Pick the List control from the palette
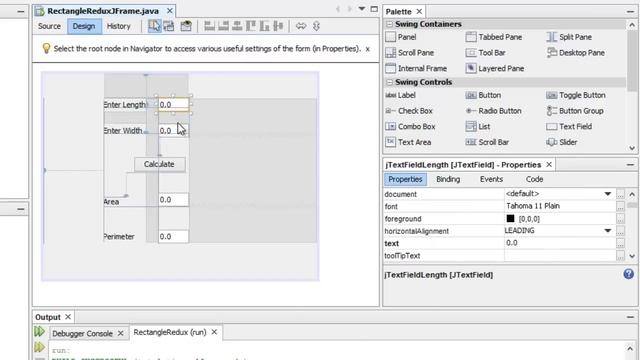The width and height of the screenshot is (640, 360). [x=478, y=127]
